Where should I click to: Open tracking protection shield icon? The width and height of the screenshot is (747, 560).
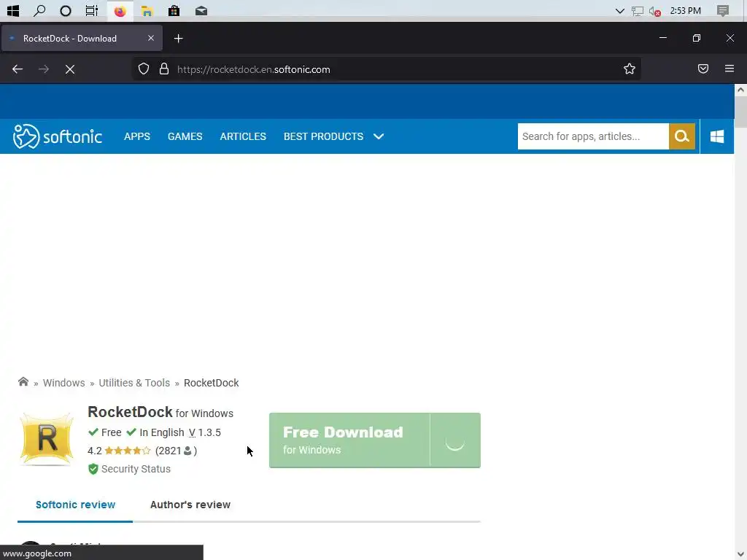(x=144, y=69)
